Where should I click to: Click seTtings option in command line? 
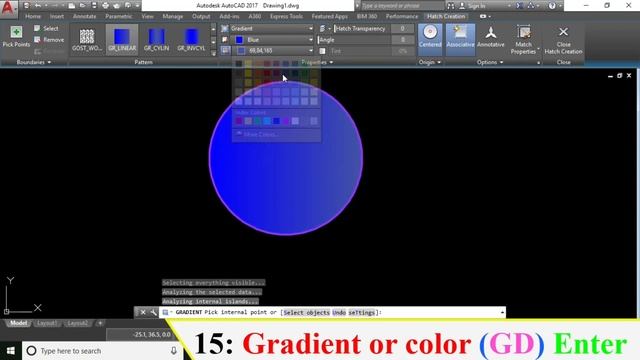coord(361,312)
